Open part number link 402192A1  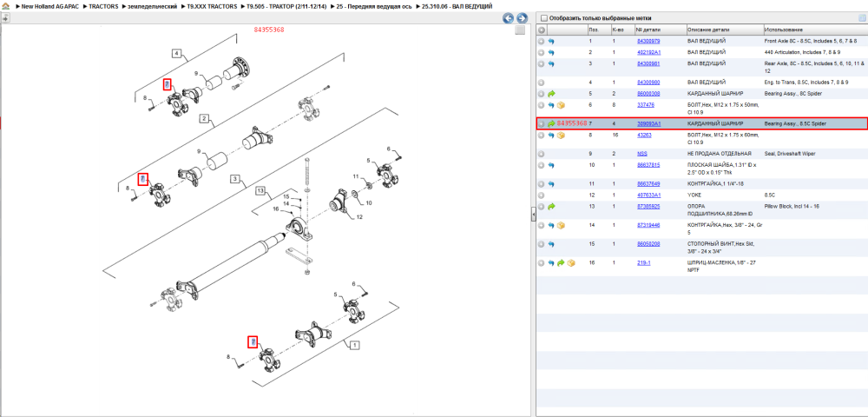click(x=648, y=52)
